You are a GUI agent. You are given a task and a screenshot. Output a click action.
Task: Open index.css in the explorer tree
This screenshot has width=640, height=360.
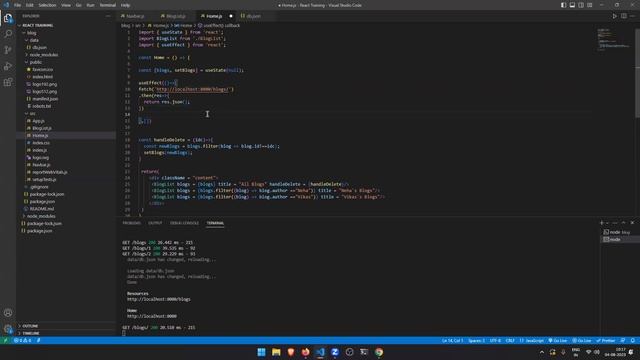click(41, 143)
